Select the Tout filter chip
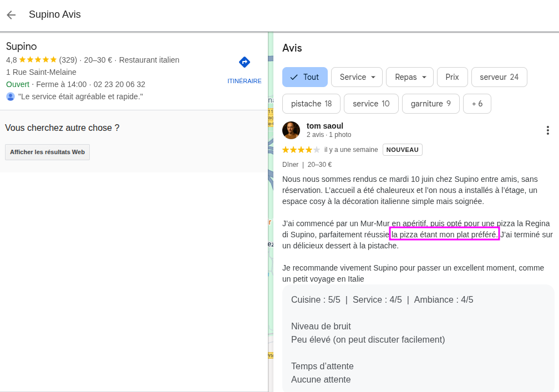The image size is (559, 392). (x=305, y=77)
